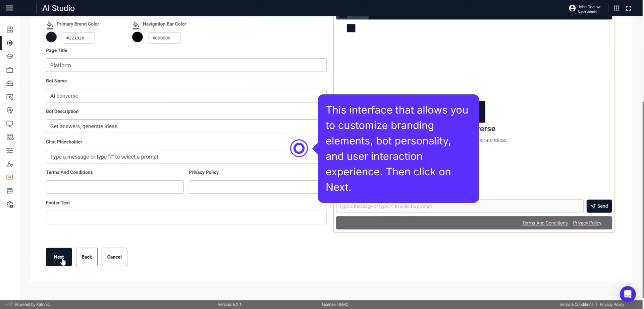Click the AI persona head icon
644x309 pixels.
point(10,110)
